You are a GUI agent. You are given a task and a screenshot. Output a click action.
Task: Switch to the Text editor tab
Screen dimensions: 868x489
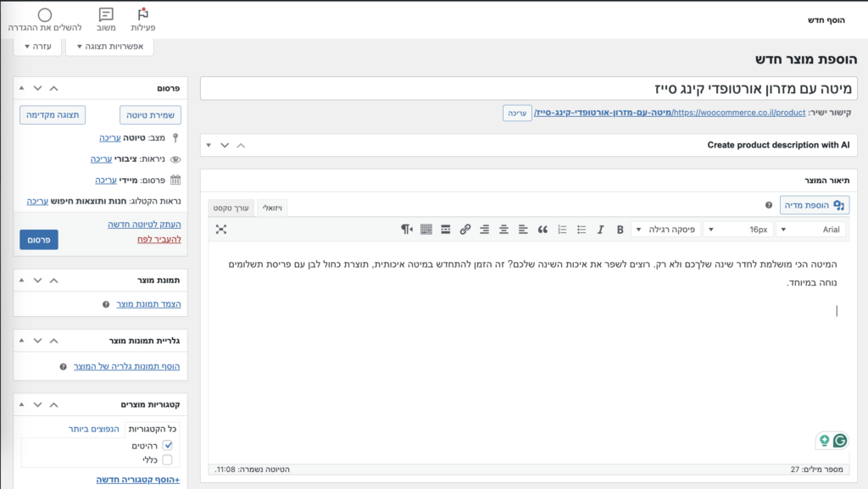(231, 208)
